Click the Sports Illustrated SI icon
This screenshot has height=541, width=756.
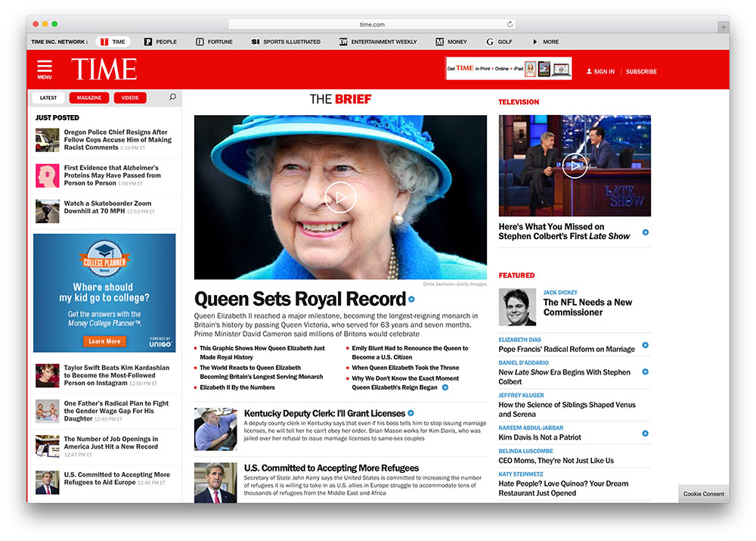point(256,42)
